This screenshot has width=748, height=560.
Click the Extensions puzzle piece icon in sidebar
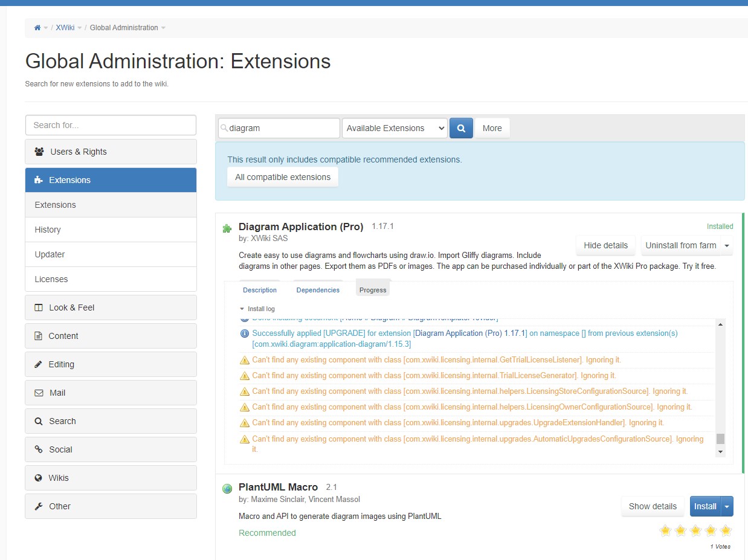[39, 180]
